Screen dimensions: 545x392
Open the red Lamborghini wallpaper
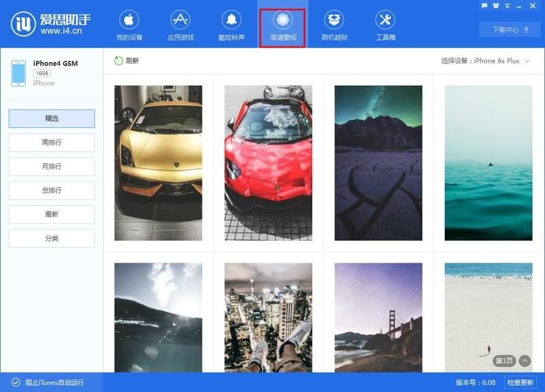(x=268, y=163)
